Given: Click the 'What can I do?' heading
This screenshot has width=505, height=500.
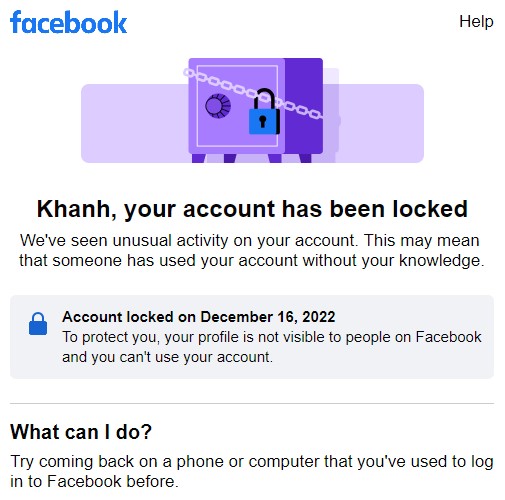Looking at the screenshot, I should pos(81,432).
